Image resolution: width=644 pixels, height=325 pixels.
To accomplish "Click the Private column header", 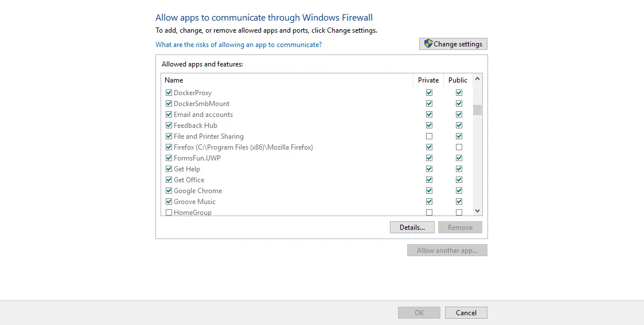I will pos(428,80).
